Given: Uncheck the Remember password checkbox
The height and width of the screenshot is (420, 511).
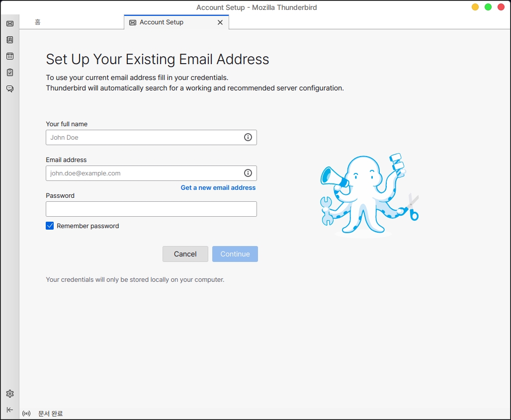Looking at the screenshot, I should pos(50,226).
